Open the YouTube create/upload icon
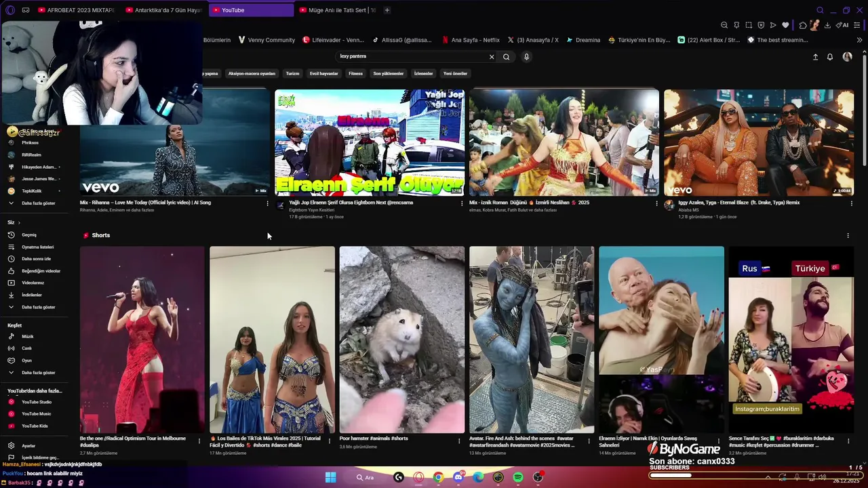The image size is (868, 488). pyautogui.click(x=815, y=57)
